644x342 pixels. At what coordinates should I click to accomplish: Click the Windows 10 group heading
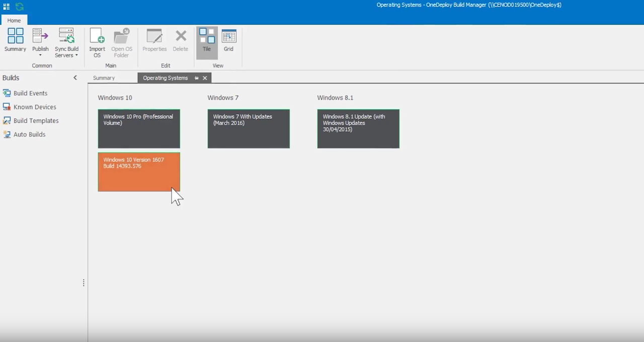(x=115, y=98)
